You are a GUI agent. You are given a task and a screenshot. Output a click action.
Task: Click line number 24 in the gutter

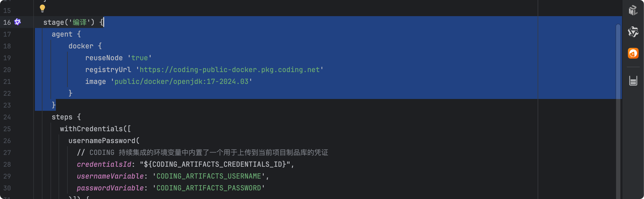pyautogui.click(x=7, y=117)
